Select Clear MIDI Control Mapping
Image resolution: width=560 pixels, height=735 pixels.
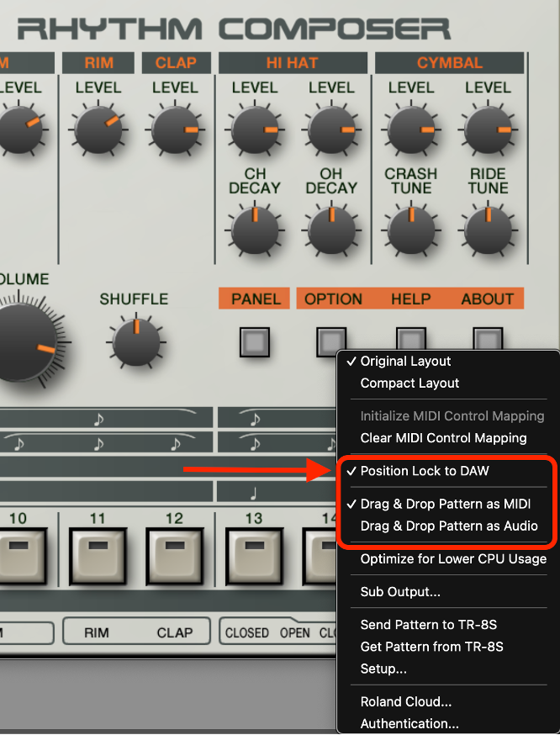tap(443, 437)
